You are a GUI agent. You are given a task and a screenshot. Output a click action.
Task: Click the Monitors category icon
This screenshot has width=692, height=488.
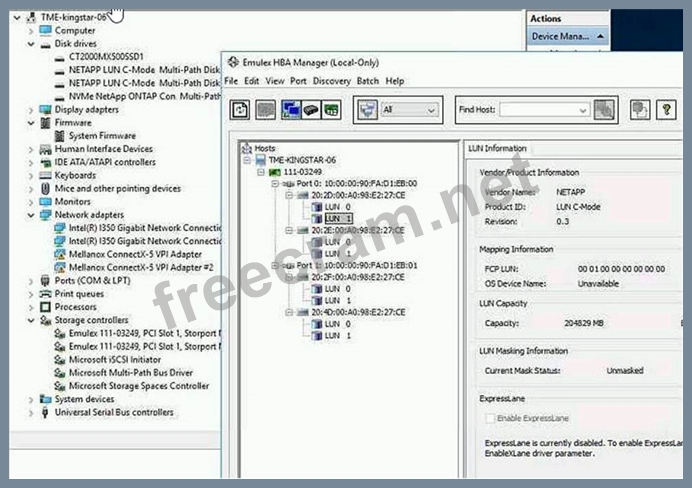click(45, 202)
